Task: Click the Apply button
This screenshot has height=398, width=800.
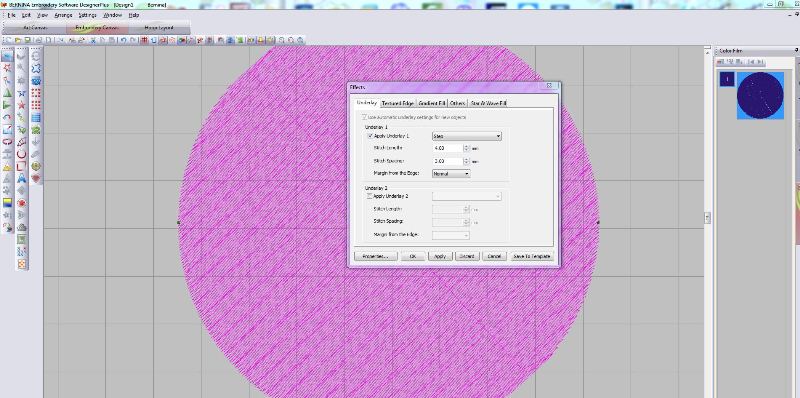Action: pyautogui.click(x=440, y=256)
